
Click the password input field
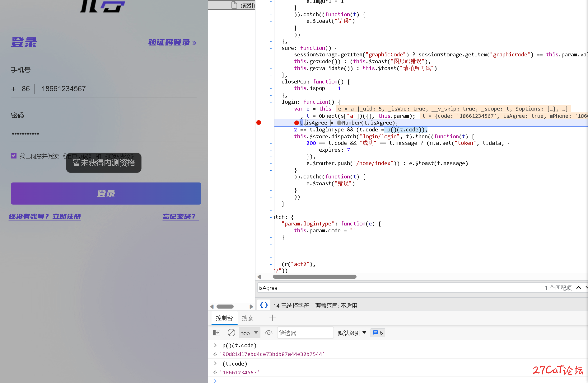(x=104, y=133)
